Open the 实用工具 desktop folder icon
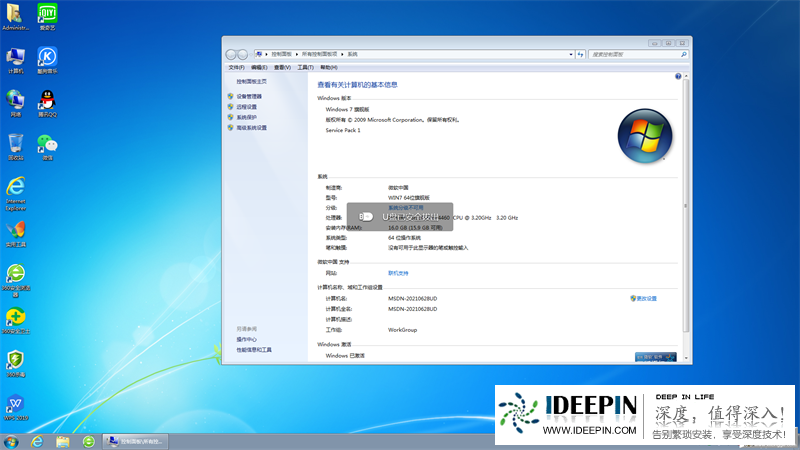The height and width of the screenshot is (450, 800). [x=16, y=234]
